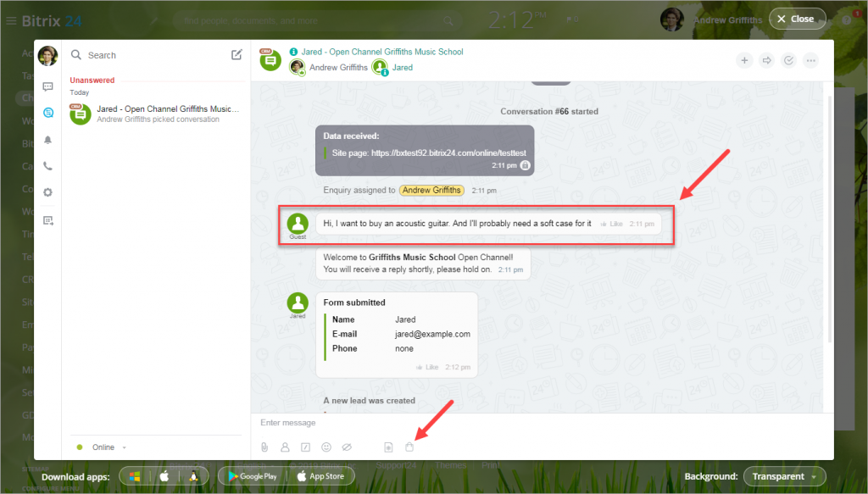Create a new chat with pencil icon
Screen dimensions: 868x494
236,55
